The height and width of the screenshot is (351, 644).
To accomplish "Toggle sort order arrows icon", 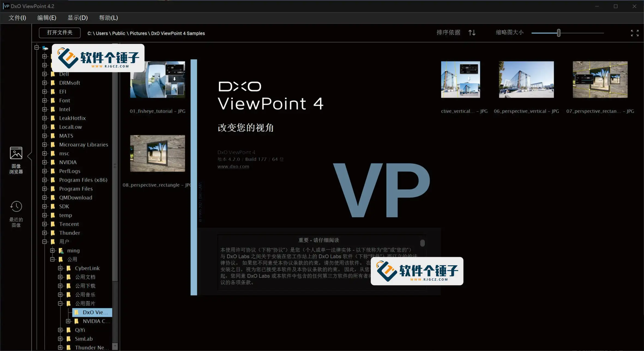I will (472, 33).
